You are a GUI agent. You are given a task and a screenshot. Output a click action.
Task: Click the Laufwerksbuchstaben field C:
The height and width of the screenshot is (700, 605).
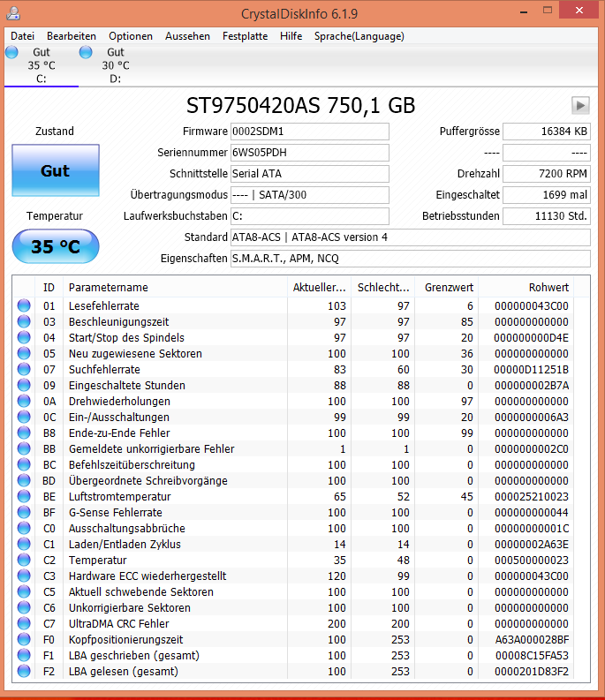310,216
